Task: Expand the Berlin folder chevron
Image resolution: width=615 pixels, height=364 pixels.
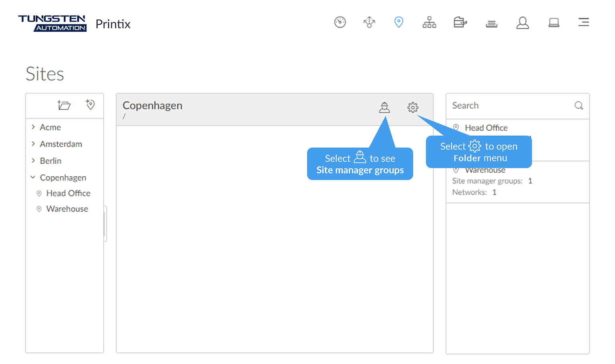Action: [x=33, y=161]
